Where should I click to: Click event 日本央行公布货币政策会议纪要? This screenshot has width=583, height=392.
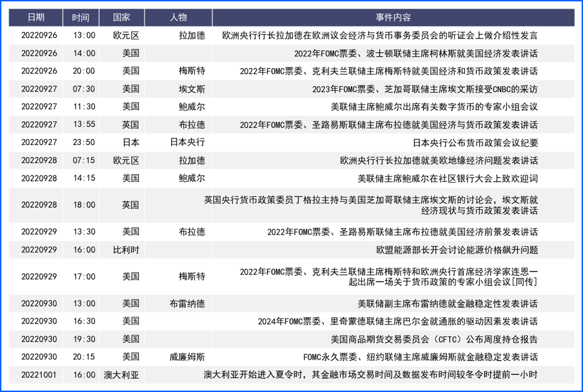tap(475, 143)
